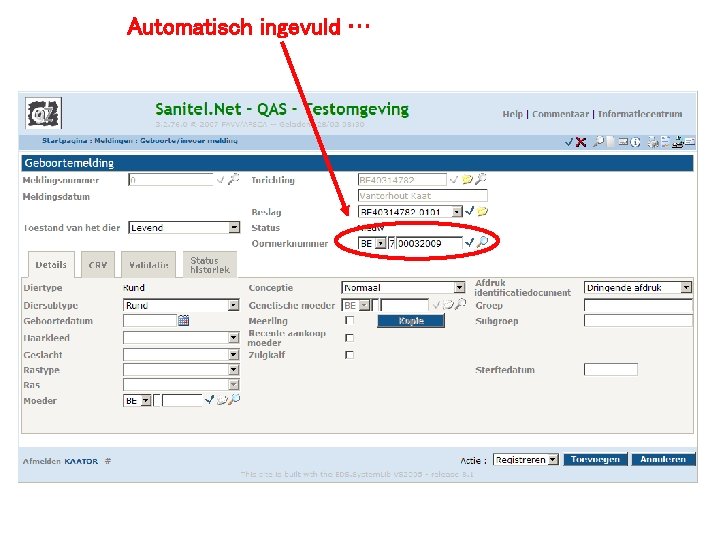Click the blank page icon in the top toolbar
Viewport: 720px width, 540px height.
click(x=610, y=141)
